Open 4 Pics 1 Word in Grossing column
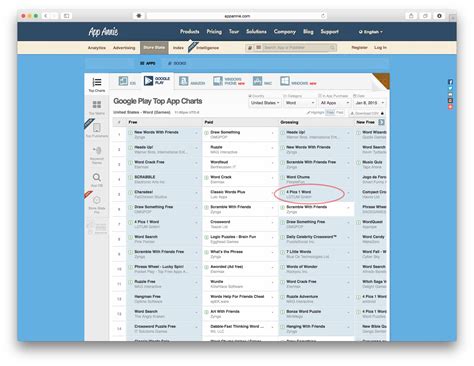474x366 pixels. (x=298, y=192)
